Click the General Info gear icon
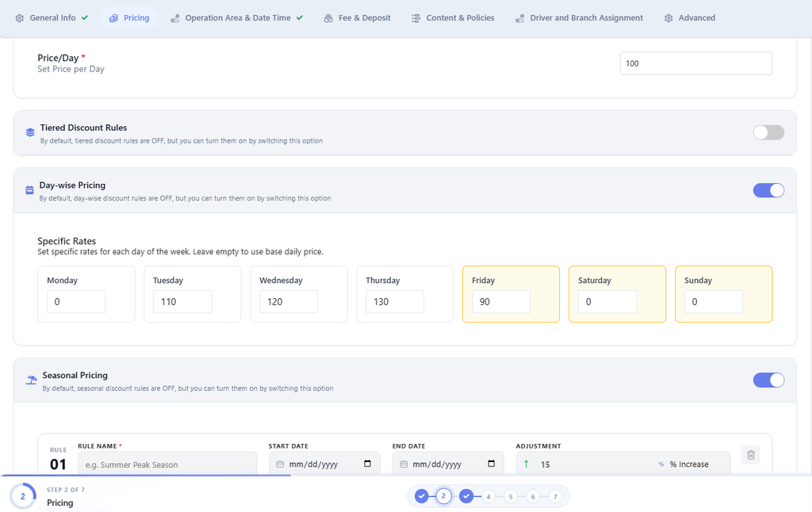Viewport: 812px width, 512px height. (20, 18)
